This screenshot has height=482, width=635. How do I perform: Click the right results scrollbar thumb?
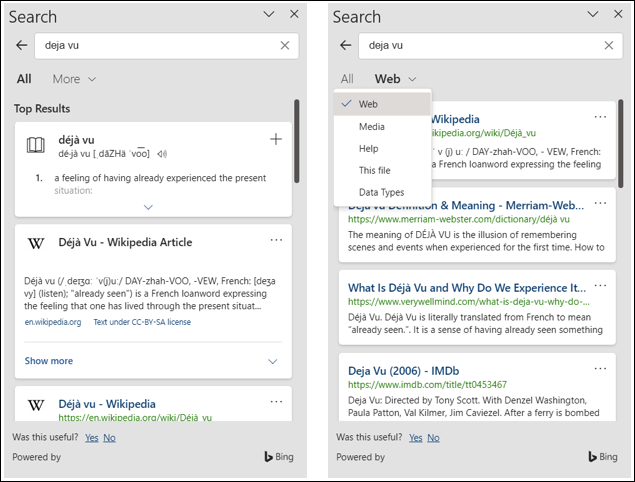(621, 143)
